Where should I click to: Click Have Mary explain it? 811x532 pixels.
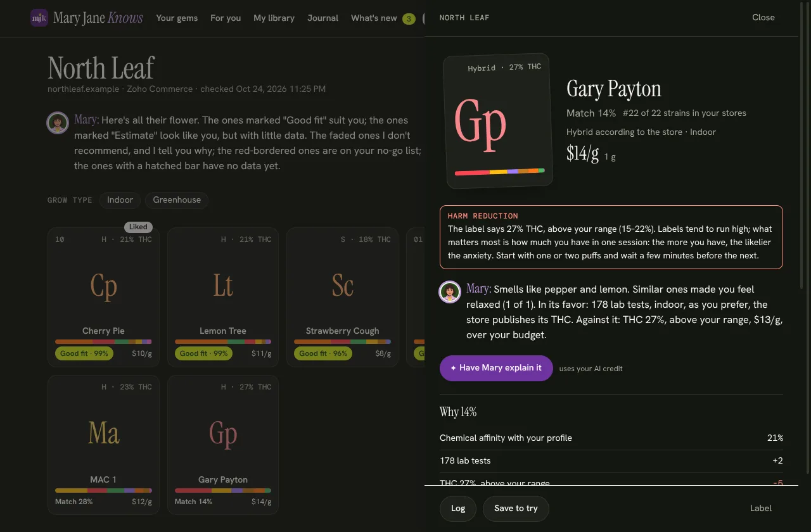[496, 368]
